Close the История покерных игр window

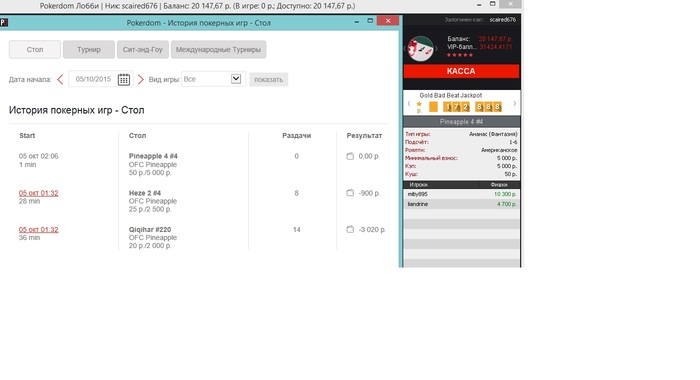coord(388,21)
